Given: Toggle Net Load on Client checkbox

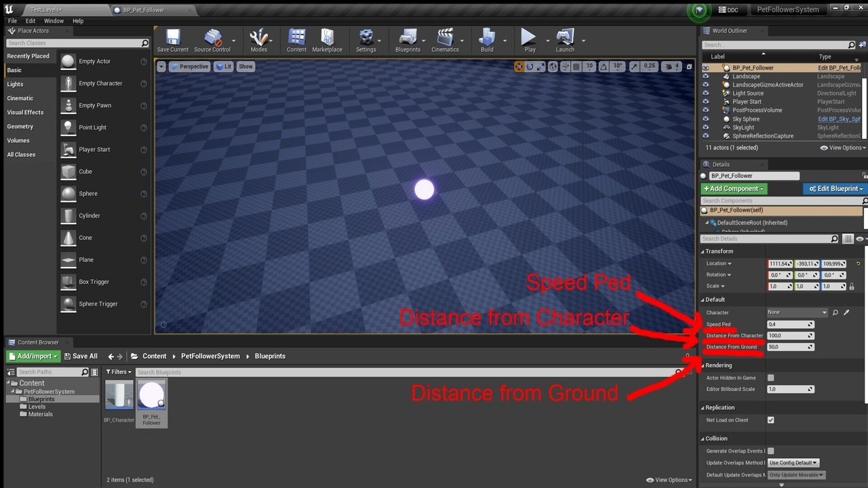Looking at the screenshot, I should [x=770, y=420].
